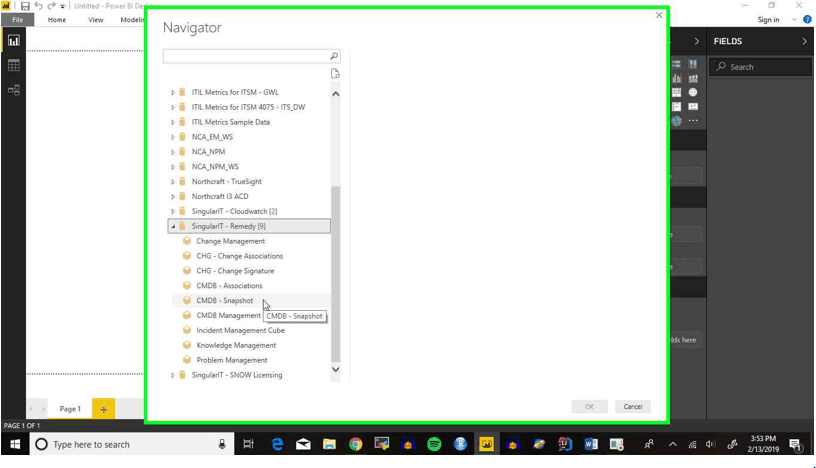Open File Explorer from taskbar
Image resolution: width=816 pixels, height=468 pixels.
[329, 444]
